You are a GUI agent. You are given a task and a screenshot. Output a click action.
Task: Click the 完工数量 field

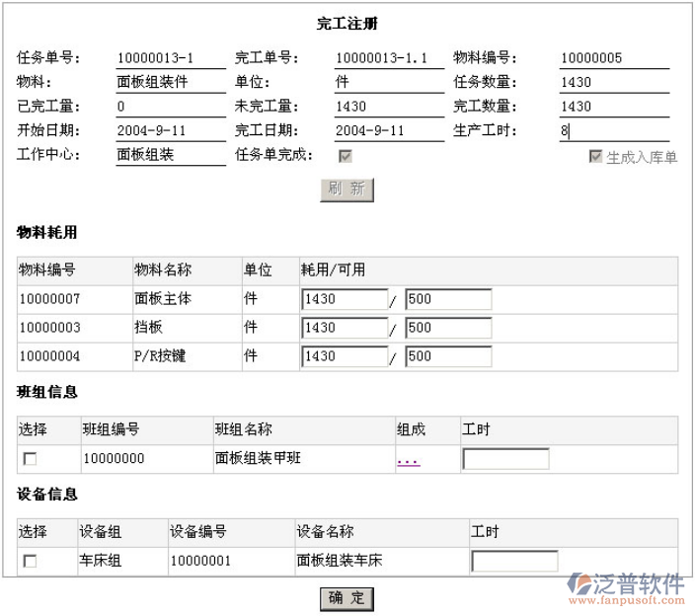(x=613, y=107)
